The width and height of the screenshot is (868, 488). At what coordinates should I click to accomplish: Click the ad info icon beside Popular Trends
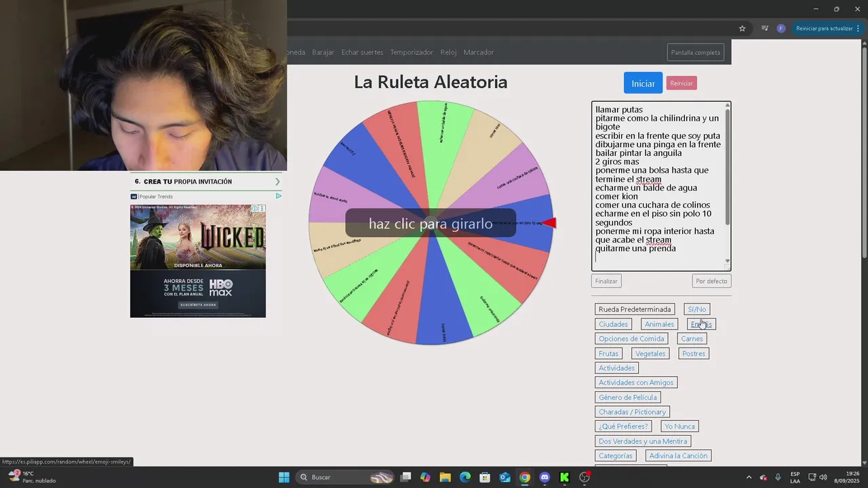pos(278,197)
